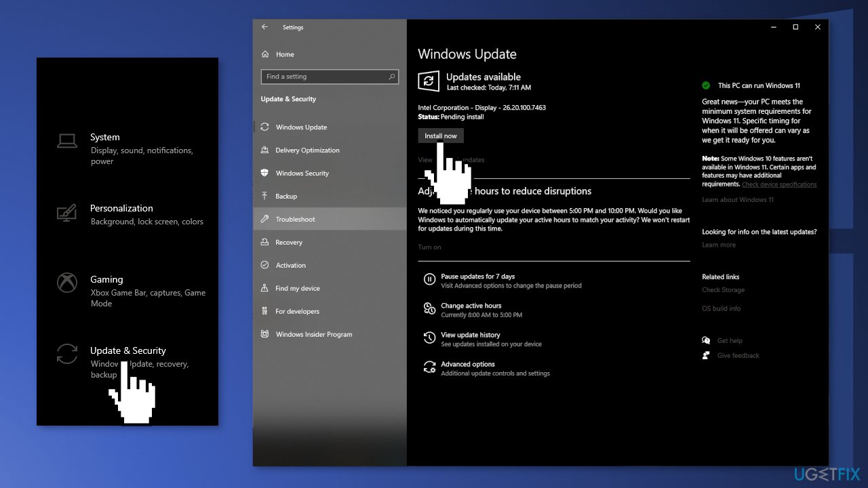Click the Backup arrow icon

264,196
